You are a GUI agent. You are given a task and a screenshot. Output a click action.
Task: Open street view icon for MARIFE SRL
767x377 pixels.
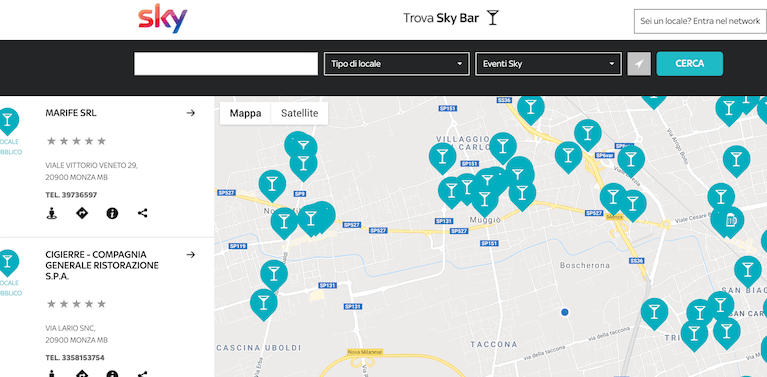tap(52, 213)
